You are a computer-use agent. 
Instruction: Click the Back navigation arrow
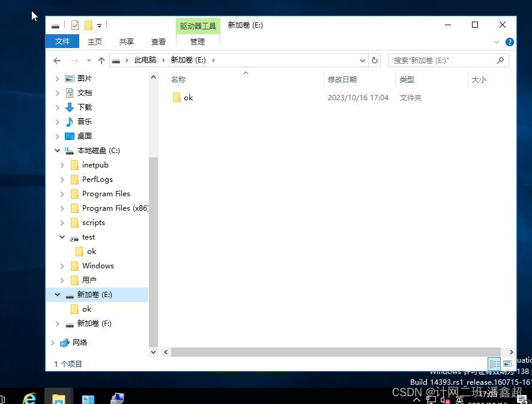pos(57,60)
